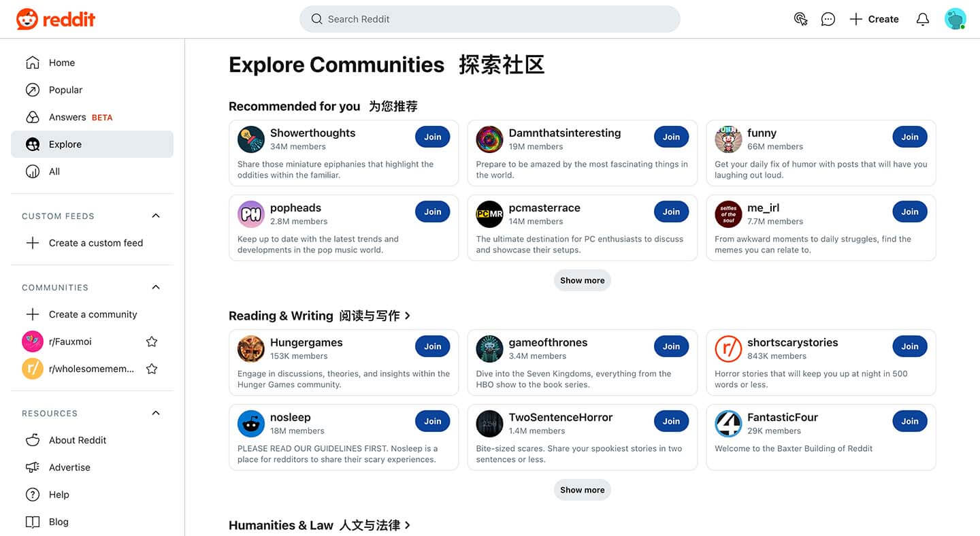Open the chat bubble icon
This screenshot has height=536, width=980.
828,19
